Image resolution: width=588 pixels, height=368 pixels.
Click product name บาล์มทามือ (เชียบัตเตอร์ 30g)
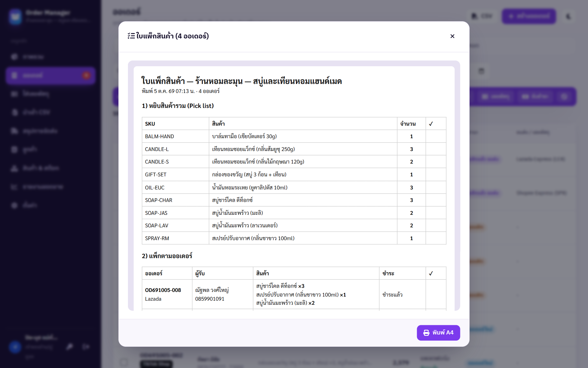pos(244,136)
